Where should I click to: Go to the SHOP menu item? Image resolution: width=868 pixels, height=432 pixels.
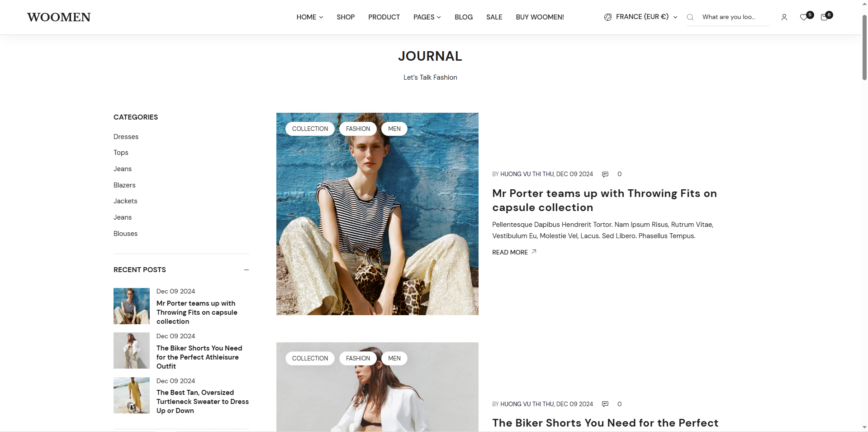[346, 17]
